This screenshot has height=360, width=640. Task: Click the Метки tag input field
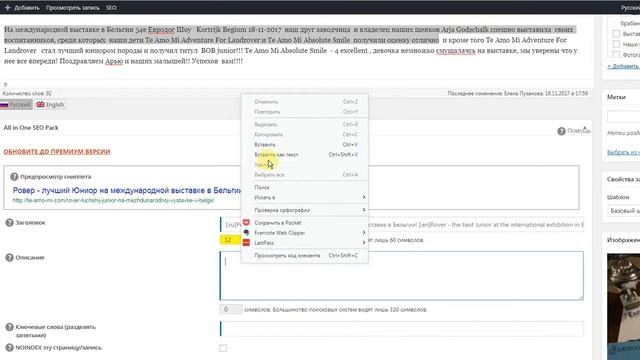623,116
